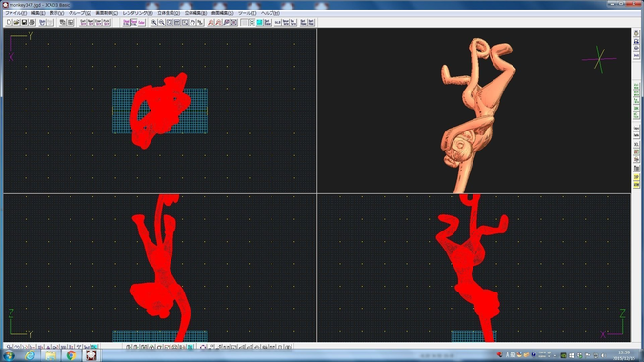Click the side view (XZ) viewport
Screen dimensions: 644x362
(474, 268)
